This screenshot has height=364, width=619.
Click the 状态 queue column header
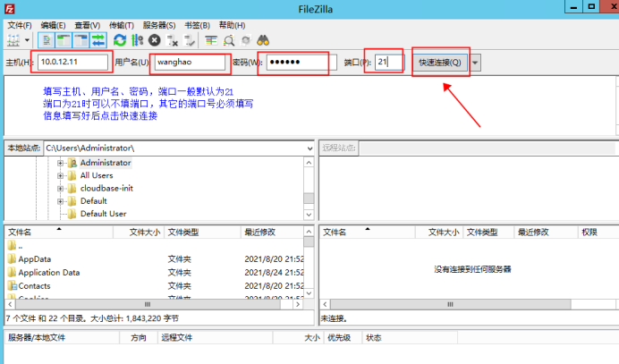pos(410,337)
